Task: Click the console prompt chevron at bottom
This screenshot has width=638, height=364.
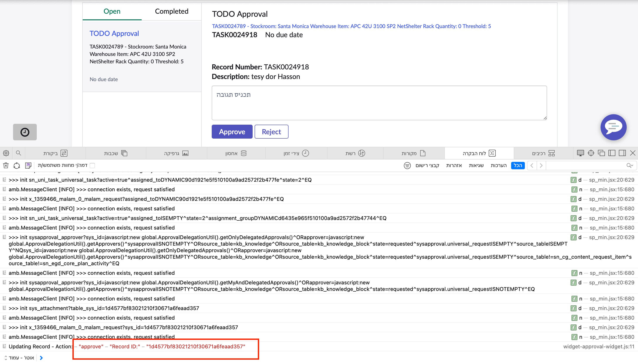Action: tap(42, 358)
